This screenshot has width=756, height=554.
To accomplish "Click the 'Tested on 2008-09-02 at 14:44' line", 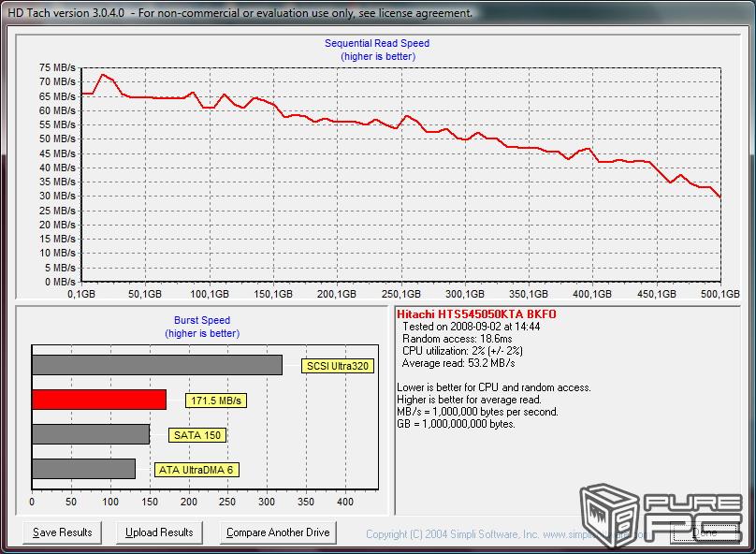I will [471, 327].
